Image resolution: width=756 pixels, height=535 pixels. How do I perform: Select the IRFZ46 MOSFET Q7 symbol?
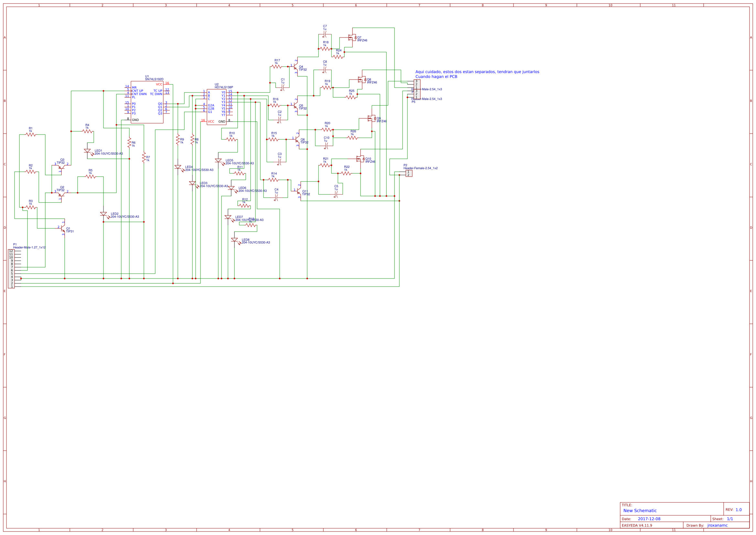[x=352, y=37]
